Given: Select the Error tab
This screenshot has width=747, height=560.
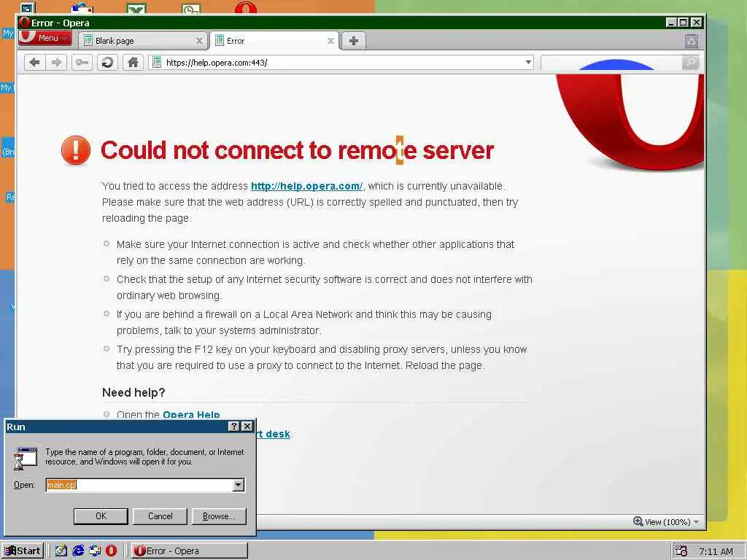Looking at the screenshot, I should [x=274, y=41].
